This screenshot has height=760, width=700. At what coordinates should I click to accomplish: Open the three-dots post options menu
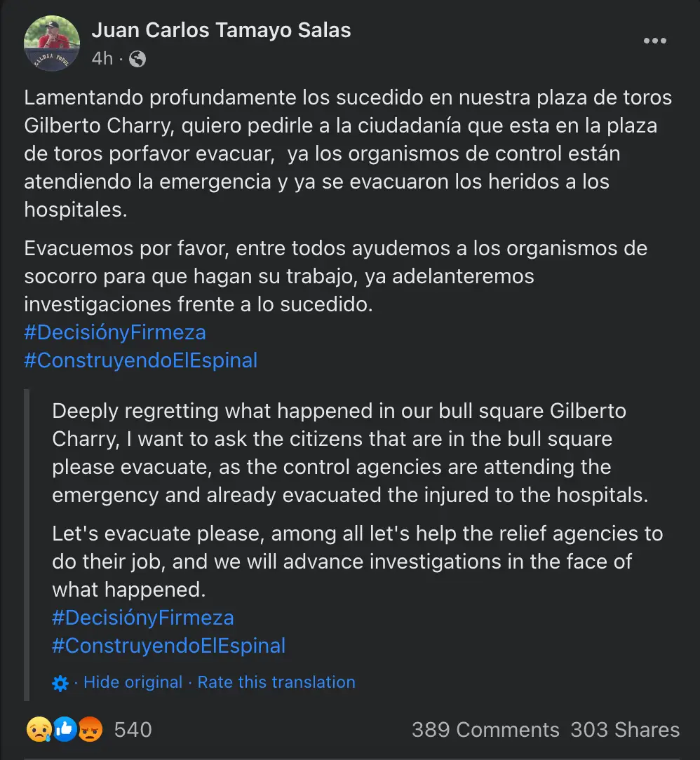click(x=654, y=41)
